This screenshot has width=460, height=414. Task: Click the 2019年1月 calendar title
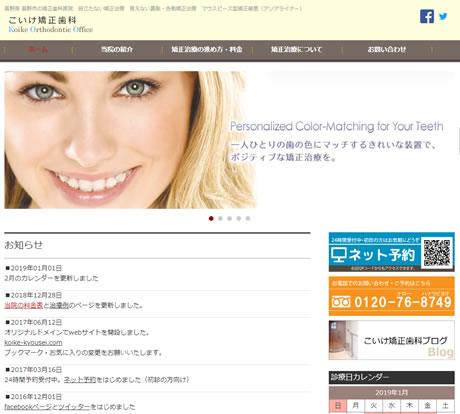pyautogui.click(x=392, y=393)
